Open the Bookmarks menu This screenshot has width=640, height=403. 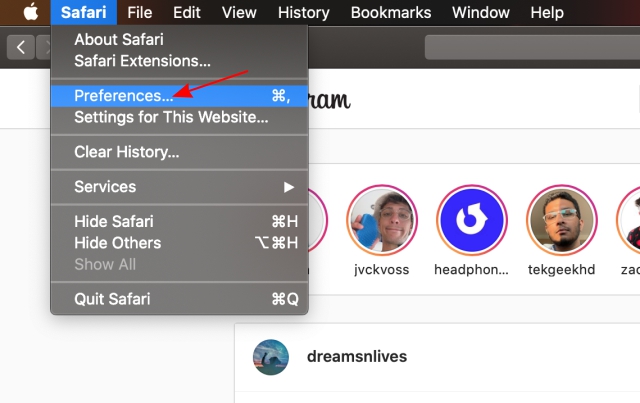coord(391,12)
